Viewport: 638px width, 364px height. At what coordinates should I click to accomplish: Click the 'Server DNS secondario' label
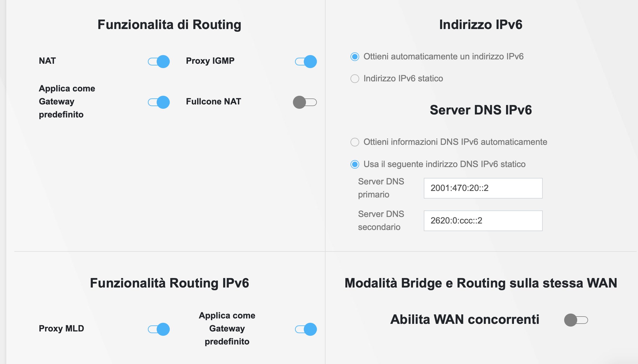pos(381,221)
